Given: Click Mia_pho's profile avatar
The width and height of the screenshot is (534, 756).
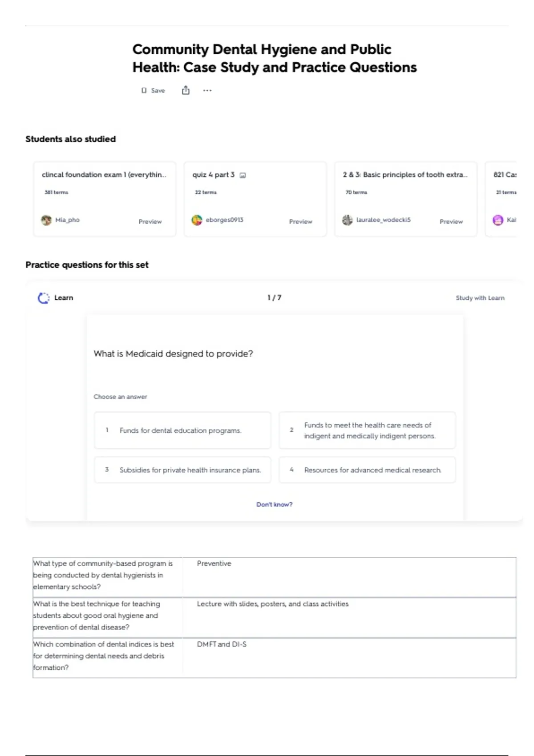Looking at the screenshot, I should tap(46, 220).
